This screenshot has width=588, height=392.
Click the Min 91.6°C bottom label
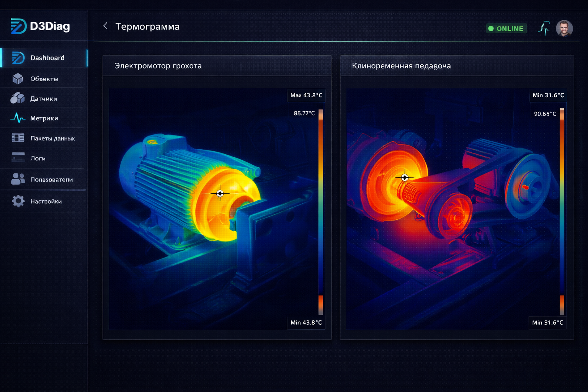548,323
